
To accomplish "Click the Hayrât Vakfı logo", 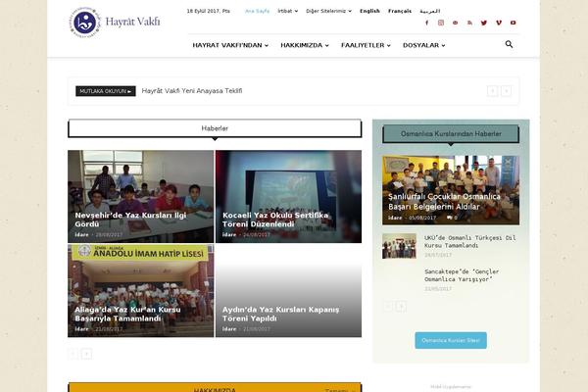I will point(115,23).
